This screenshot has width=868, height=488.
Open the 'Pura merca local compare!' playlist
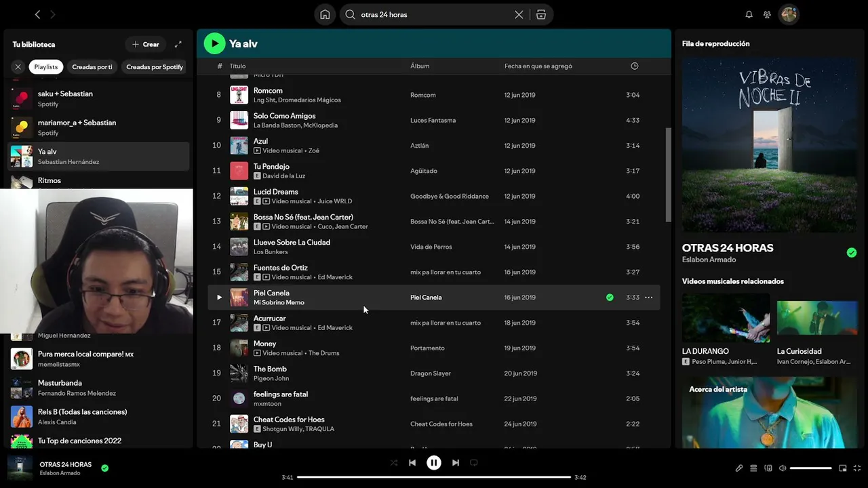(98, 359)
